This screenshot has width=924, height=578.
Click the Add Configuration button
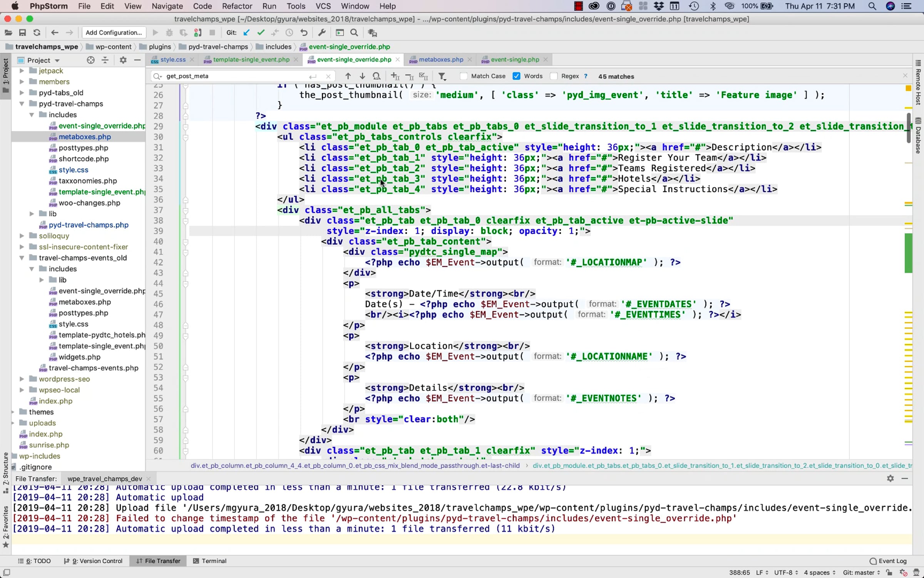[x=114, y=33]
